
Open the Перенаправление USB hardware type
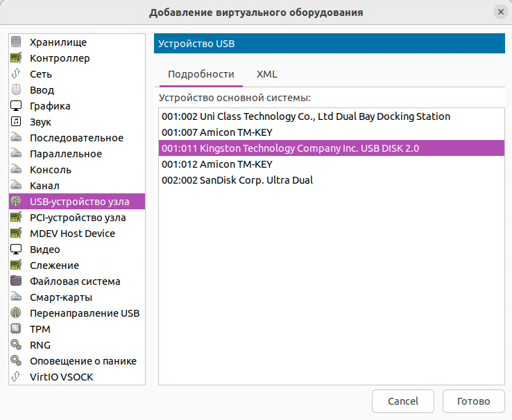pyautogui.click(x=84, y=313)
